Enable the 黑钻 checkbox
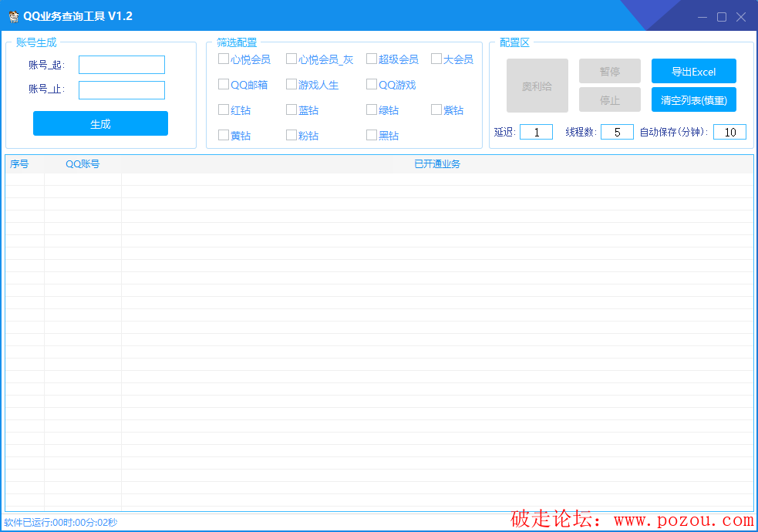This screenshot has height=532, width=758. pos(372,136)
